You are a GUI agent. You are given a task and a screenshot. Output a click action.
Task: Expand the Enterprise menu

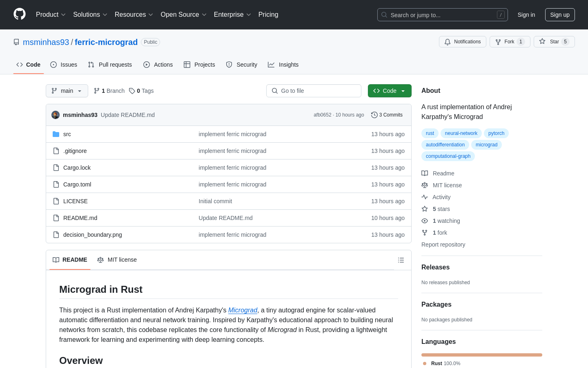pos(232,15)
